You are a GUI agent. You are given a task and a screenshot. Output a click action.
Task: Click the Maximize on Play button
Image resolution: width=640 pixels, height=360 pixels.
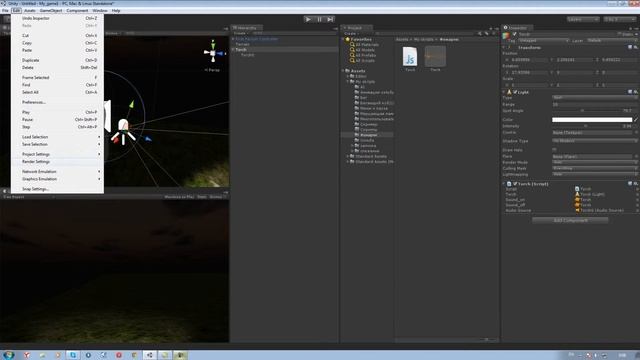point(179,197)
